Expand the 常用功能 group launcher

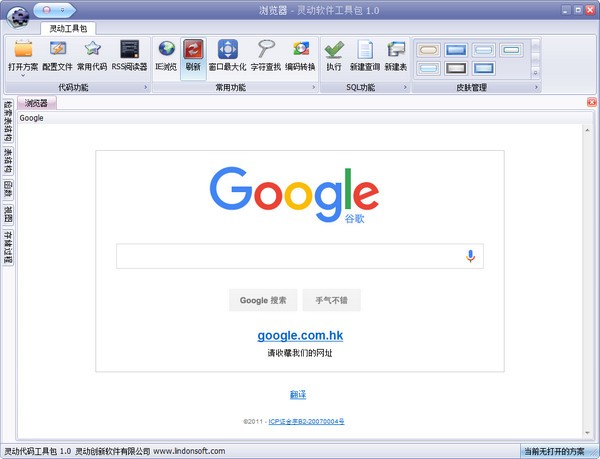[313, 87]
